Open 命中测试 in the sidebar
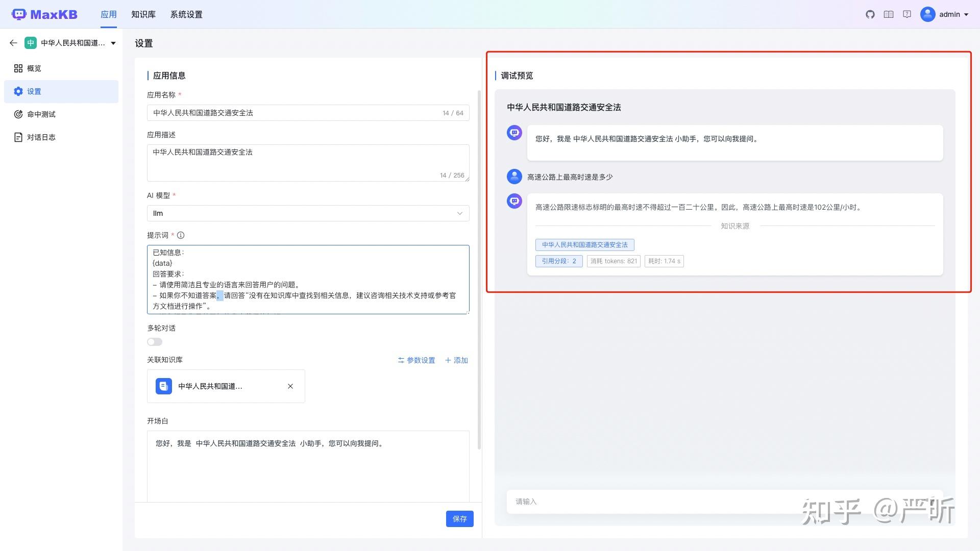Viewport: 980px width, 551px height. coord(40,114)
